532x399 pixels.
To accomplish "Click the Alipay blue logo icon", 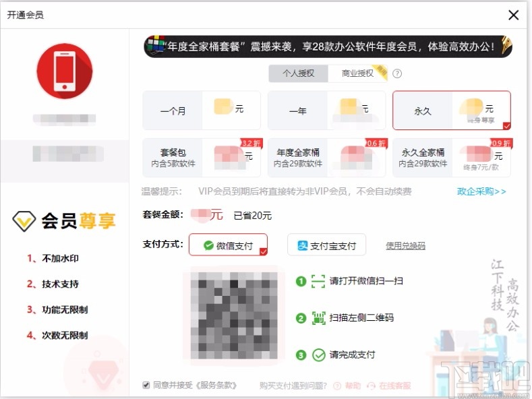I will (x=302, y=245).
